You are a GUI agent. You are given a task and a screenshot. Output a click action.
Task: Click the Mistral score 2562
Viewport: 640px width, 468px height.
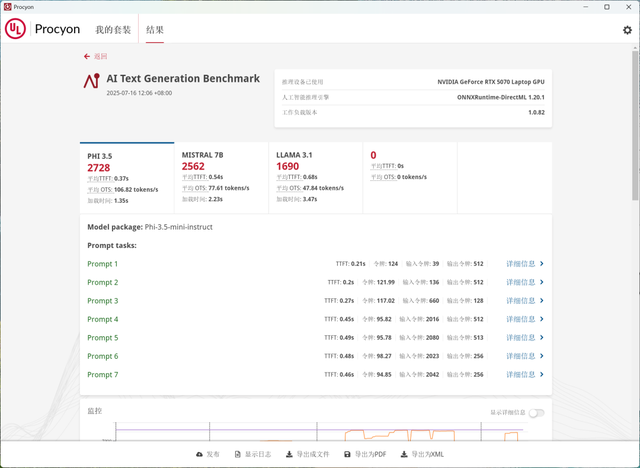tap(193, 166)
